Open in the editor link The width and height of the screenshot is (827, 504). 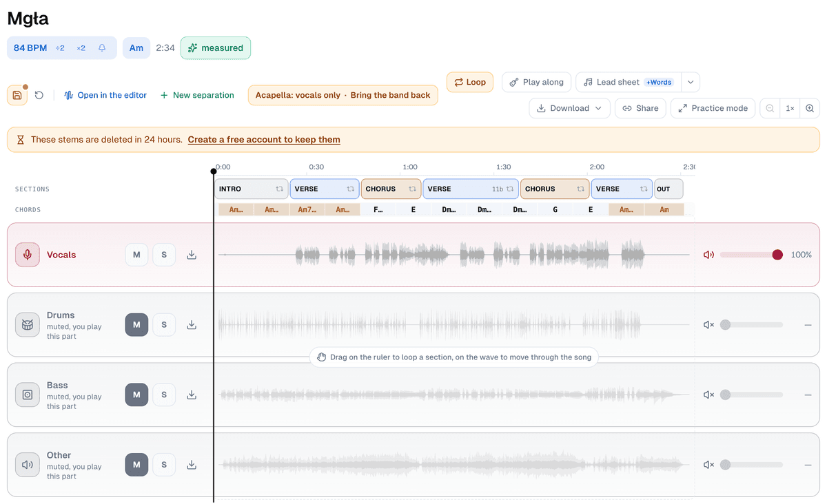105,95
